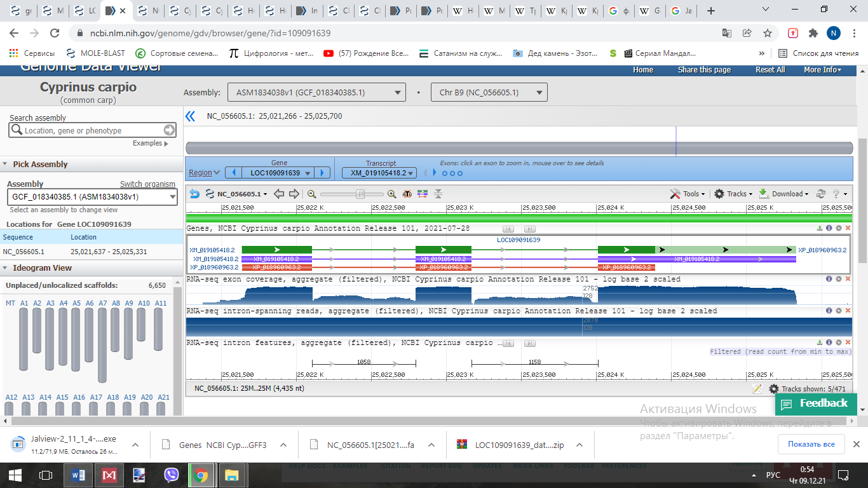Jump to next exon with blue right arrow

click(435, 173)
